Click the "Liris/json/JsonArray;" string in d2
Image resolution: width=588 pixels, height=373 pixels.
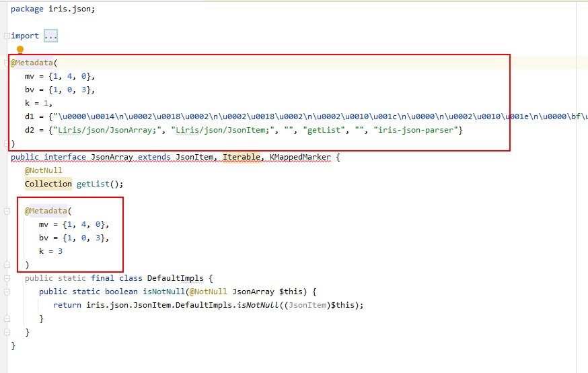click(x=107, y=130)
